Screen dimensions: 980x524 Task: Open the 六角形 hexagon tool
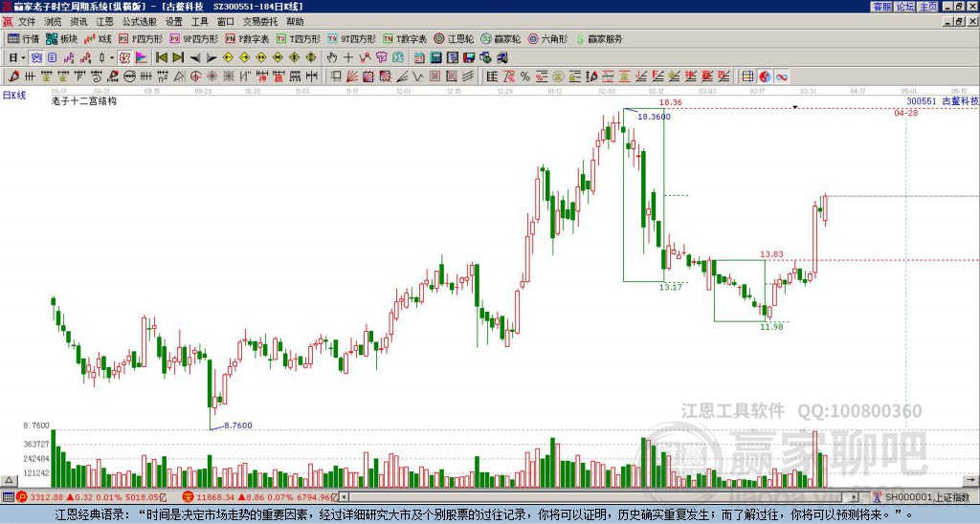click(x=548, y=38)
